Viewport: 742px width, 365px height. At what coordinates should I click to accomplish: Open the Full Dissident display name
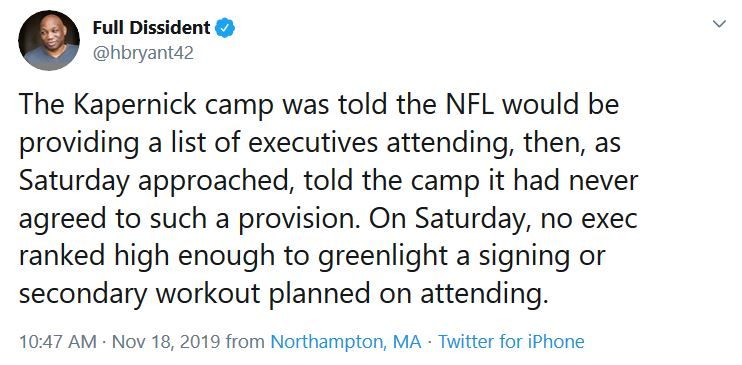pos(151,28)
